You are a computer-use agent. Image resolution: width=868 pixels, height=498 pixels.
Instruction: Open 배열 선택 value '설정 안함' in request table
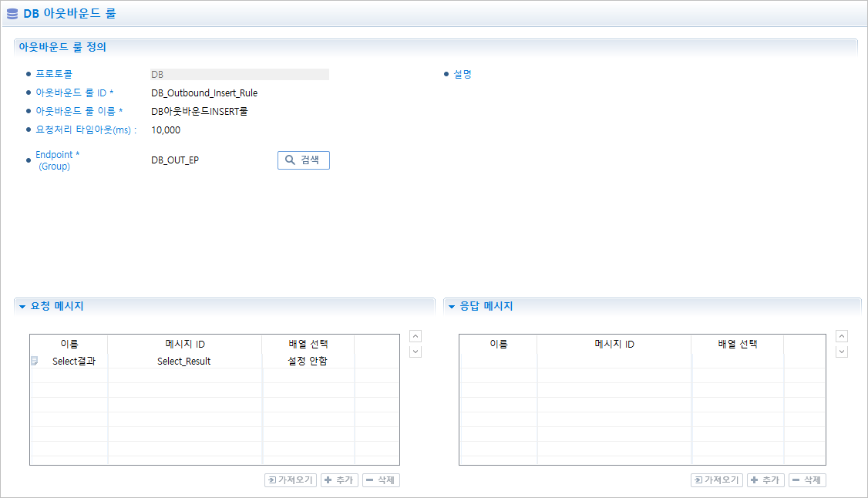(308, 361)
